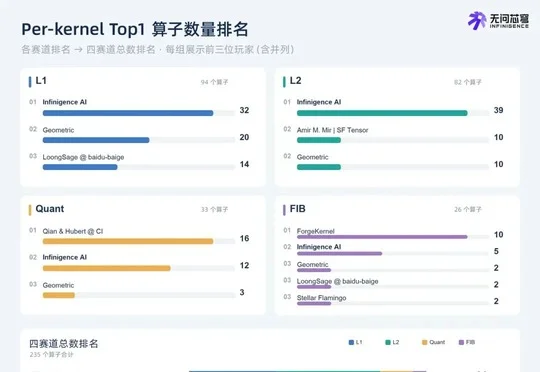Click the L2 section heading
Viewport: 540px width, 372px height.
click(x=295, y=81)
